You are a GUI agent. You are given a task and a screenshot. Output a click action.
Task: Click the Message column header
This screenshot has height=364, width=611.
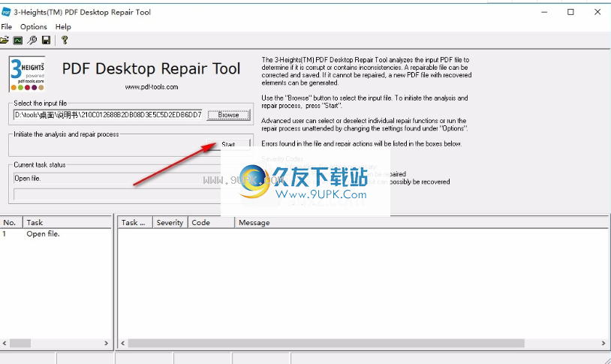pyautogui.click(x=422, y=223)
